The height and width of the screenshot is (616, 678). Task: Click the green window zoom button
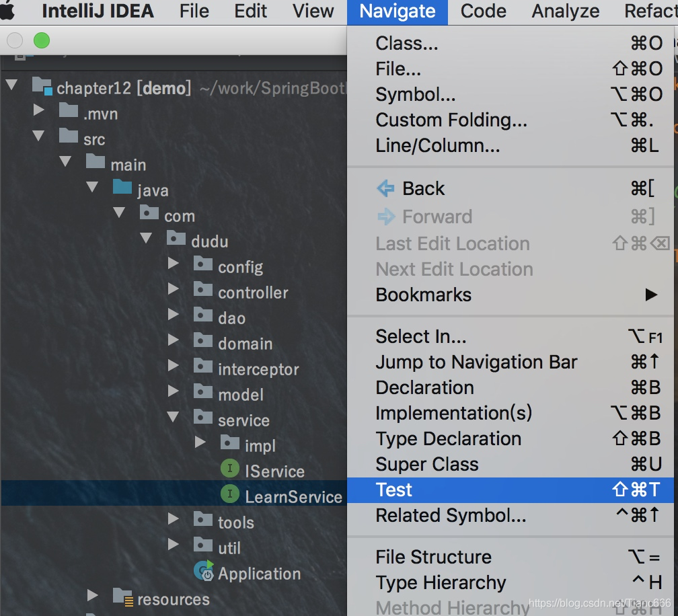(x=42, y=40)
